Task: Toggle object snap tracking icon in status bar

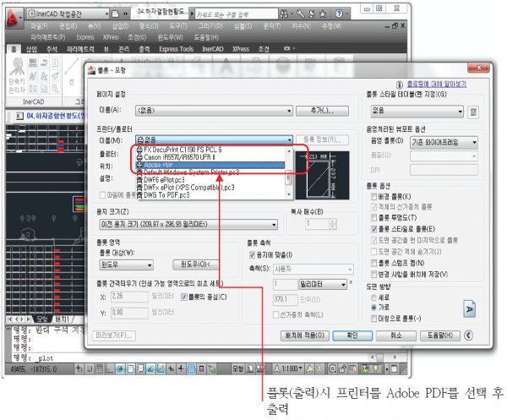Action: [x=150, y=368]
